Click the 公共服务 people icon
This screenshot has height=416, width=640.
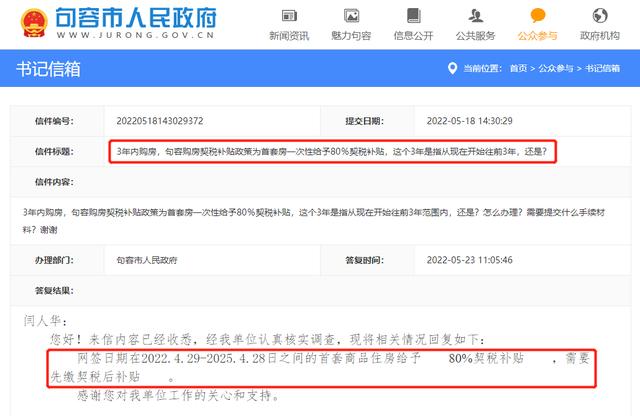(476, 16)
